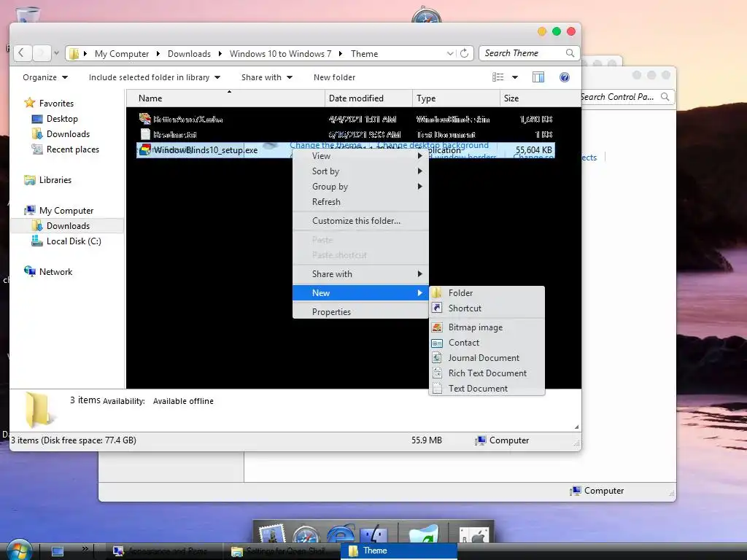Select Desktop under Favorites

(x=62, y=119)
